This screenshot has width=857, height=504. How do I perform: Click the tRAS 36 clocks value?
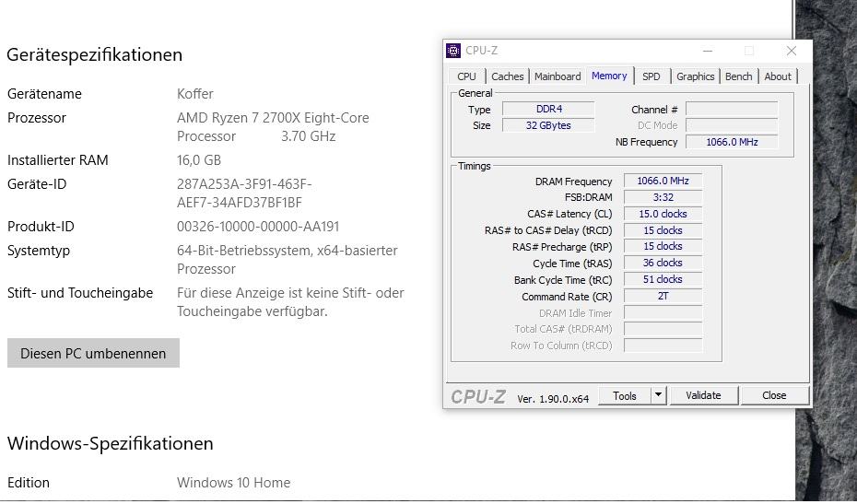click(x=663, y=263)
